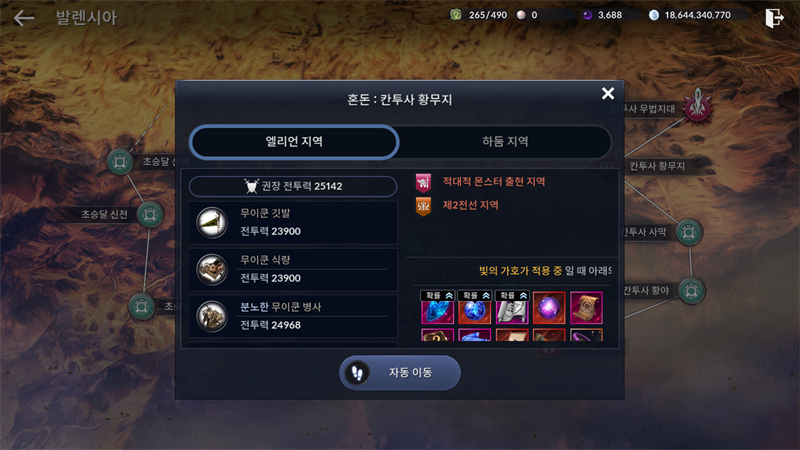
Task: Start 자동 이동 auto-move
Action: tap(399, 372)
